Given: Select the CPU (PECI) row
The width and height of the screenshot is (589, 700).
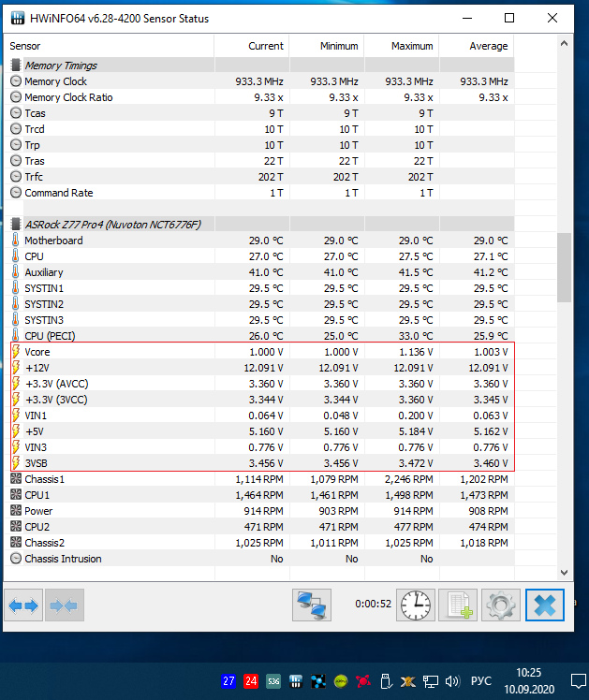Looking at the screenshot, I should pos(259,336).
